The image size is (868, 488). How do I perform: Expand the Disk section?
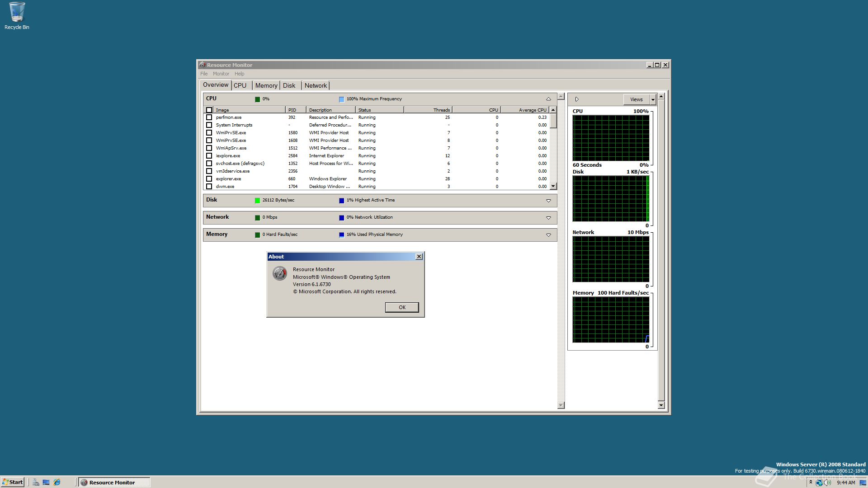coord(548,201)
